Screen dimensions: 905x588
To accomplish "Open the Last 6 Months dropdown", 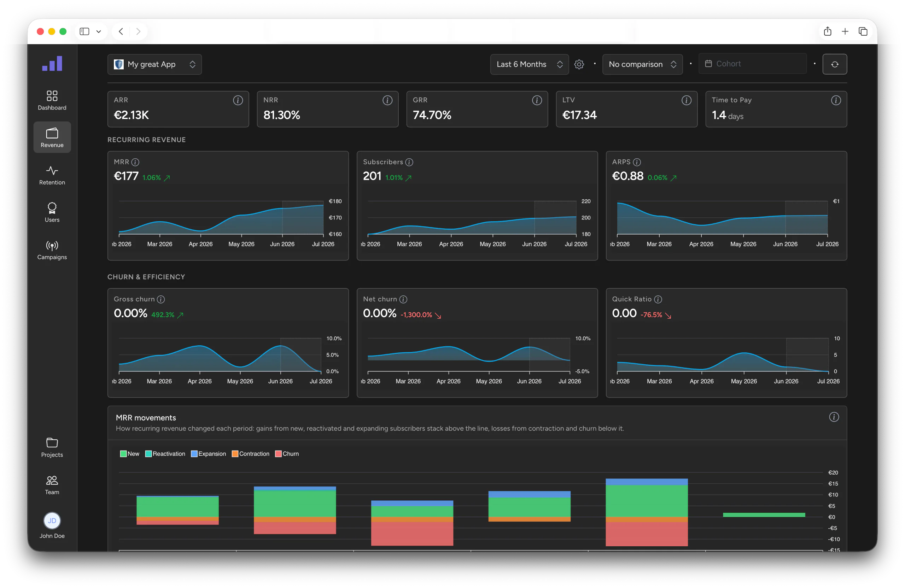I will (x=529, y=64).
